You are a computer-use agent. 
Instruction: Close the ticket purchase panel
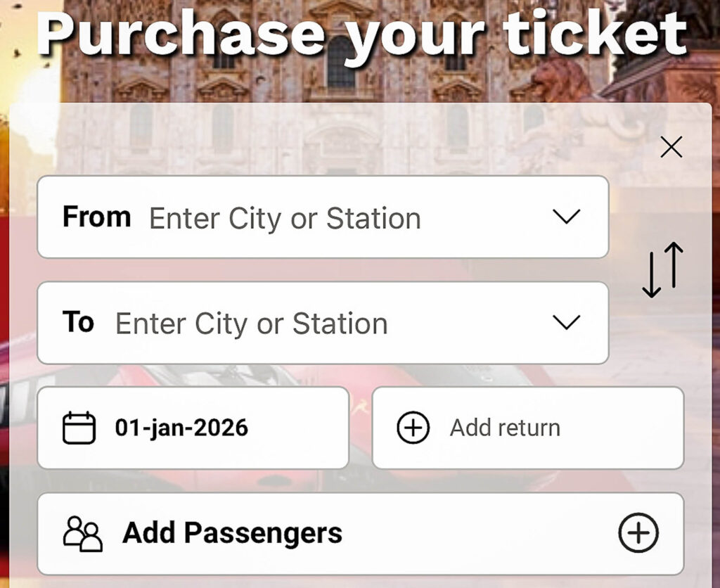[x=671, y=147]
